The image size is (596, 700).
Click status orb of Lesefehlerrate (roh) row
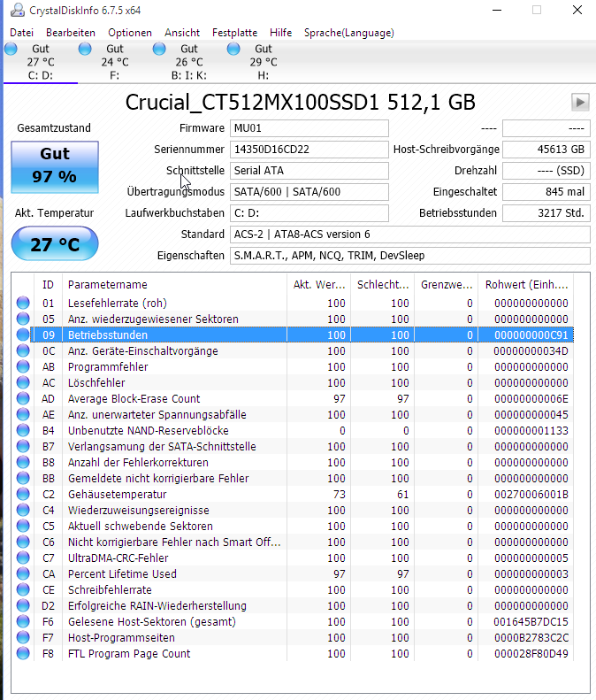point(23,304)
